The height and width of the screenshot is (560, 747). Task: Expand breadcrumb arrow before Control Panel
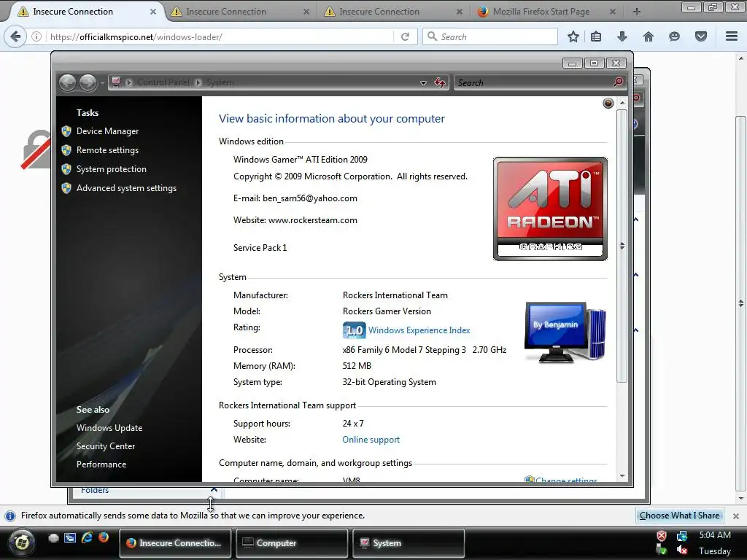point(128,82)
